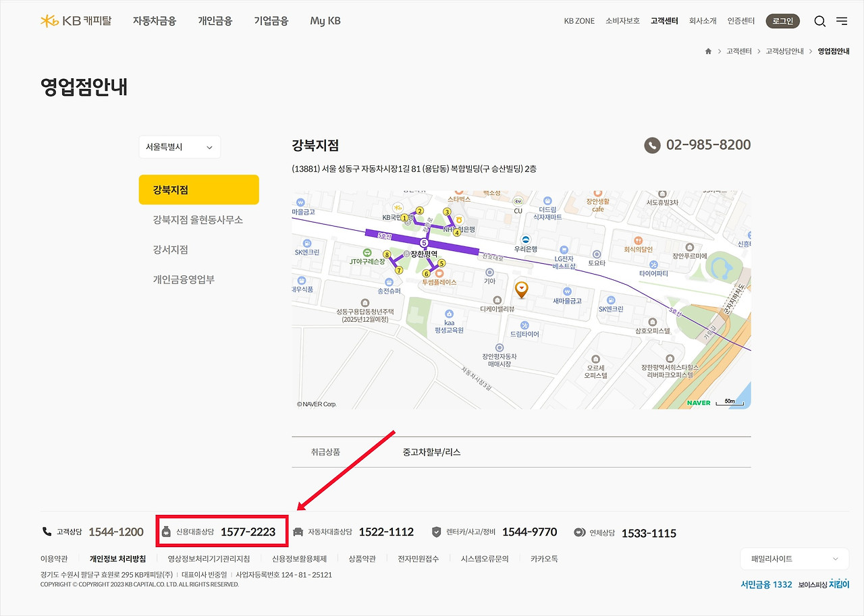Open the 전자민원접수 footer link
This screenshot has height=616, width=864.
coord(418,559)
